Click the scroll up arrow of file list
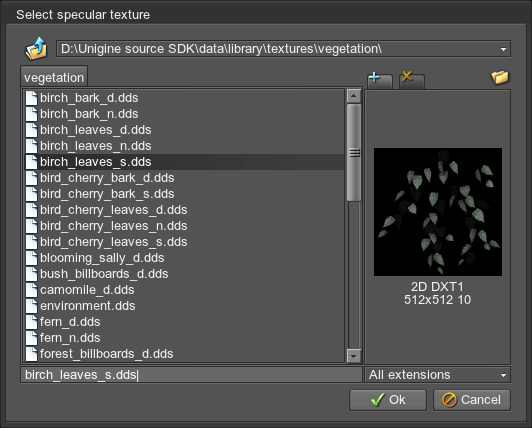The image size is (532, 428). click(x=354, y=96)
